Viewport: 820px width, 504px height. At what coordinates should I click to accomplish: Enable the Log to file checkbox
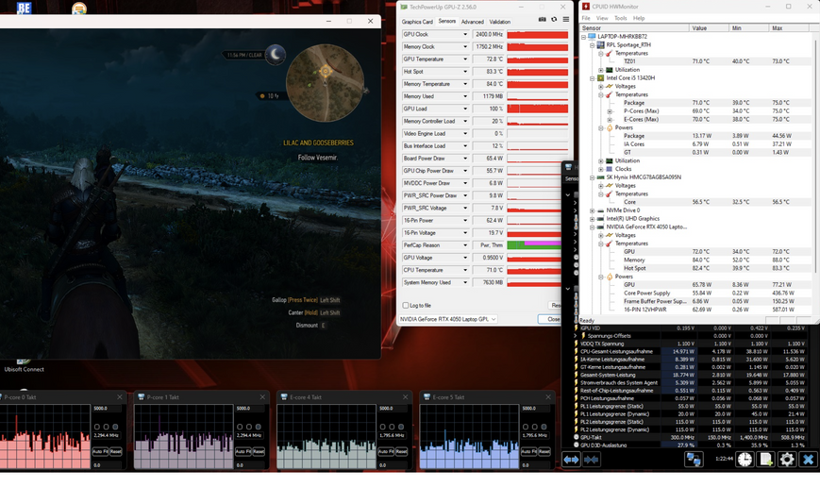point(406,306)
